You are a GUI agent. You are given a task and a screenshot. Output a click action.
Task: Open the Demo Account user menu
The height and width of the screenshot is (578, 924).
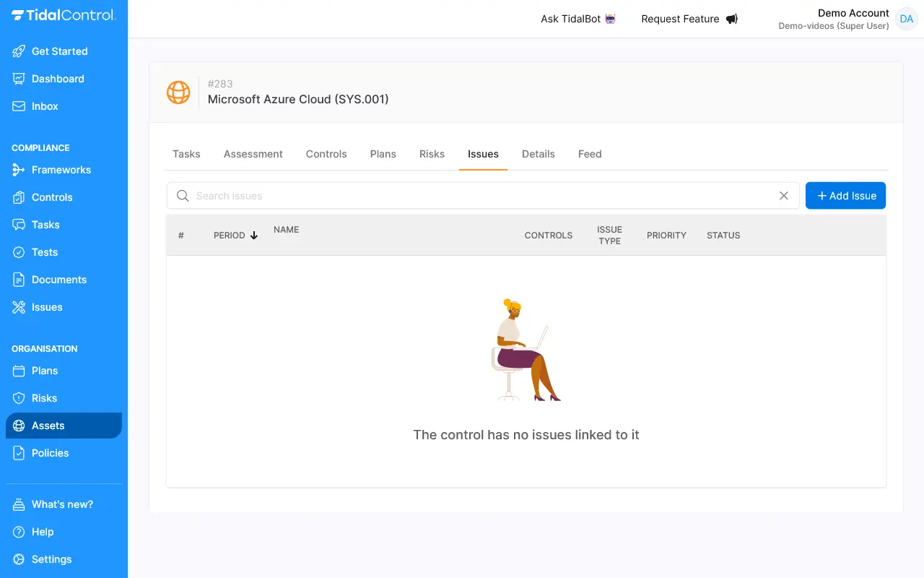[x=848, y=19]
